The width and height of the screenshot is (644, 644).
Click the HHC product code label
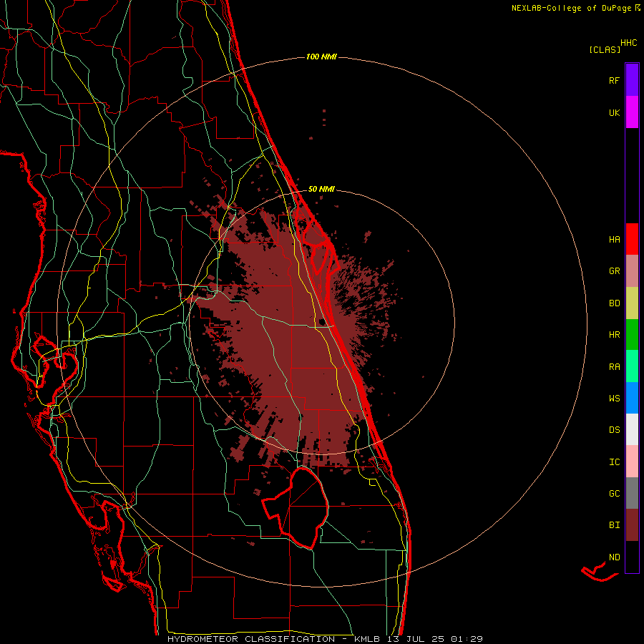pos(628,43)
